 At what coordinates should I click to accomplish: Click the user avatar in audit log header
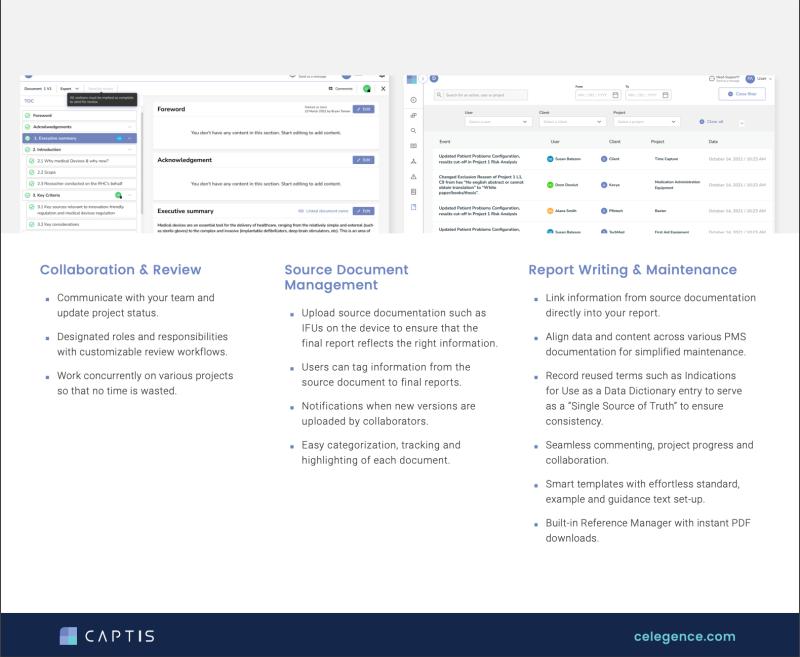(749, 79)
